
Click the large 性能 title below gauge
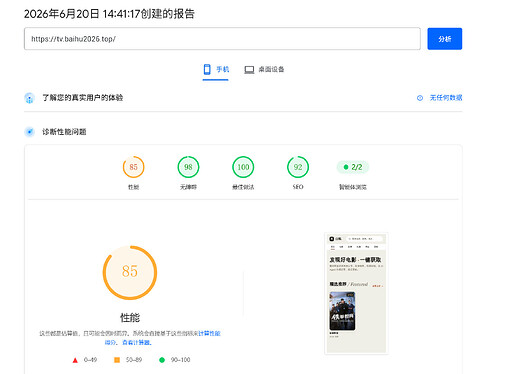[130, 317]
